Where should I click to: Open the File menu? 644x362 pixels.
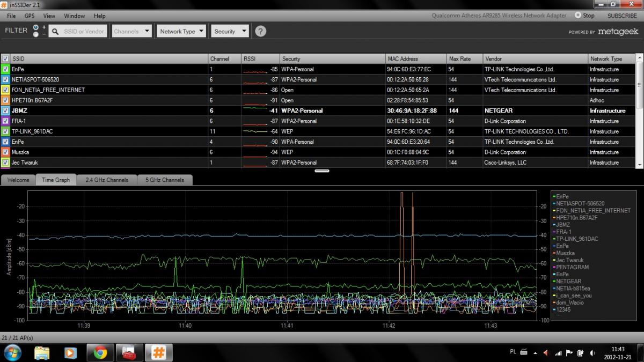point(11,16)
